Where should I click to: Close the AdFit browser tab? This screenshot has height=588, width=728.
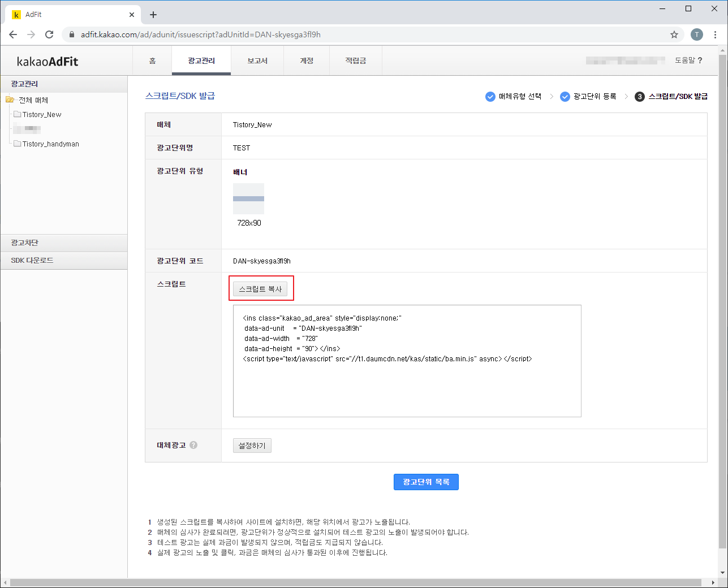coord(132,15)
